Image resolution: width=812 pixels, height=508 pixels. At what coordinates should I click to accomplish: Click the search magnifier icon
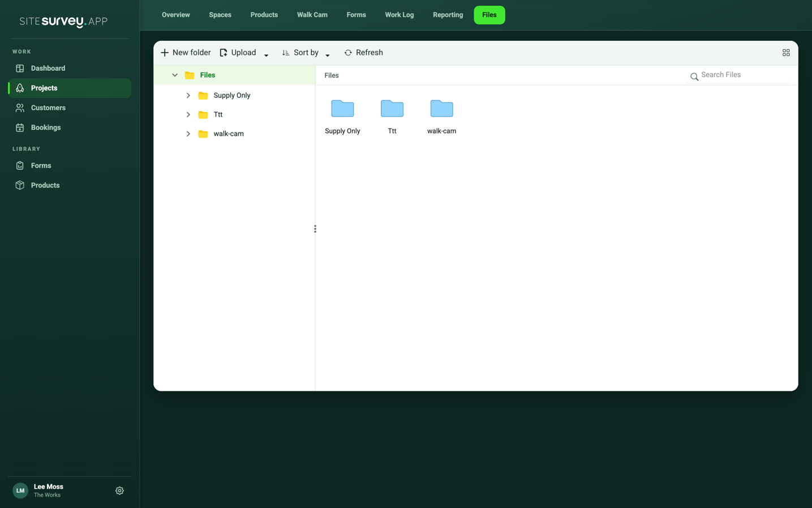pyautogui.click(x=694, y=76)
